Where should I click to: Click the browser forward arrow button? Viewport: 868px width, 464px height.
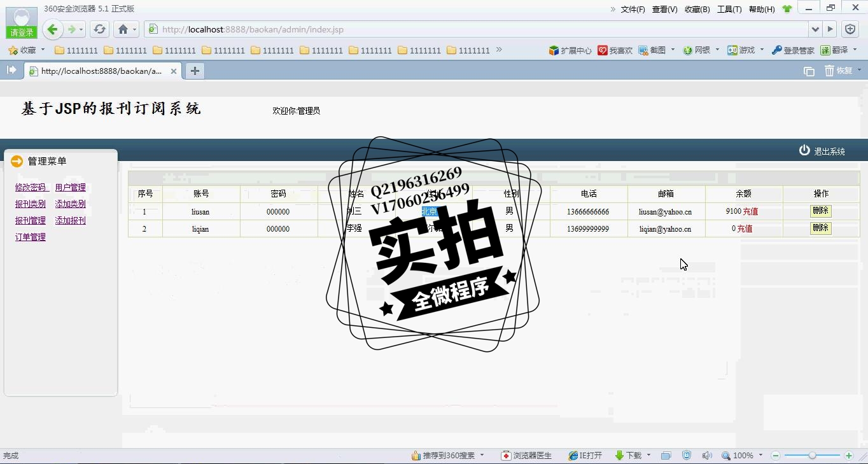[71, 29]
